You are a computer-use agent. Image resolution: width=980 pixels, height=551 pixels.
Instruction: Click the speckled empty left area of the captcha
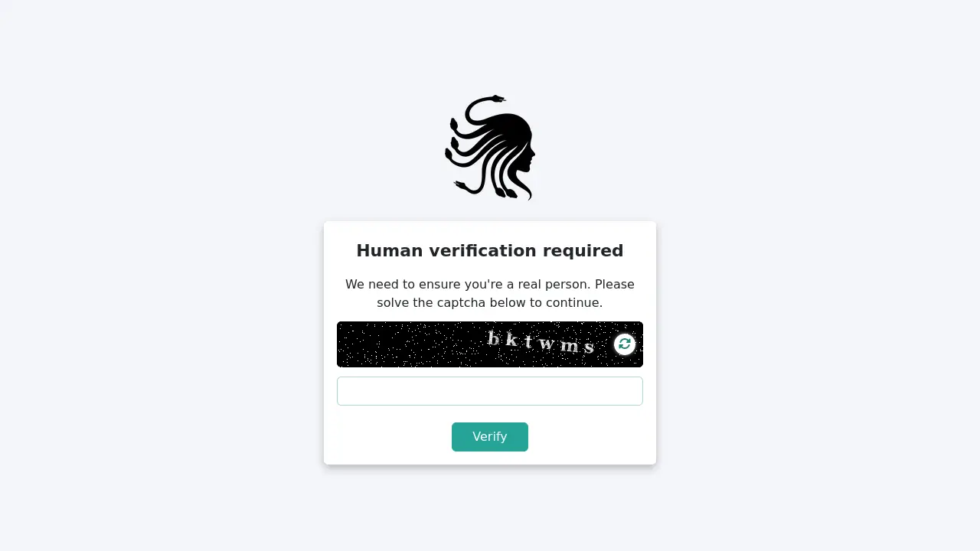tap(410, 344)
